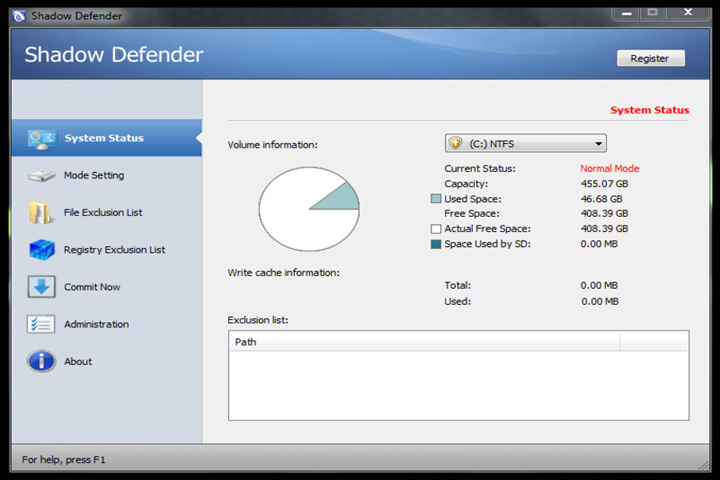The height and width of the screenshot is (480, 720).
Task: Click the Used Space color swatch
Action: 436,198
